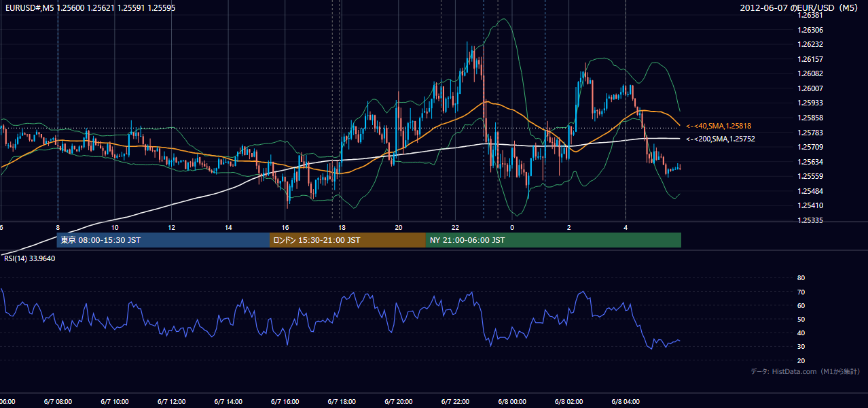This screenshot has width=868, height=408.
Task: Click RSI scale value 70
Action: [x=801, y=292]
